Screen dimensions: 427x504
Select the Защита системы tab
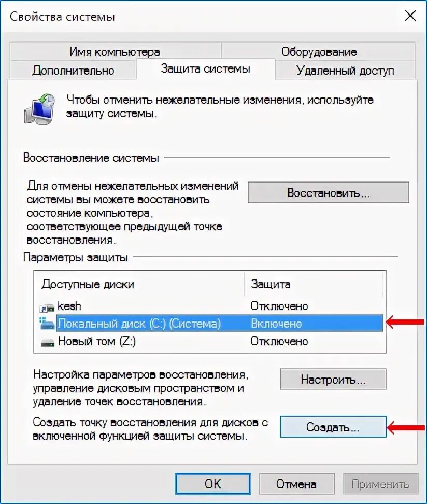[x=206, y=68]
